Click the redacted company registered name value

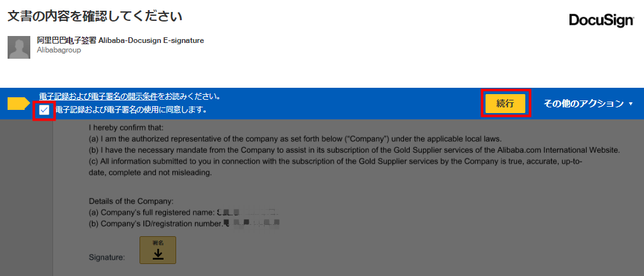(248, 213)
